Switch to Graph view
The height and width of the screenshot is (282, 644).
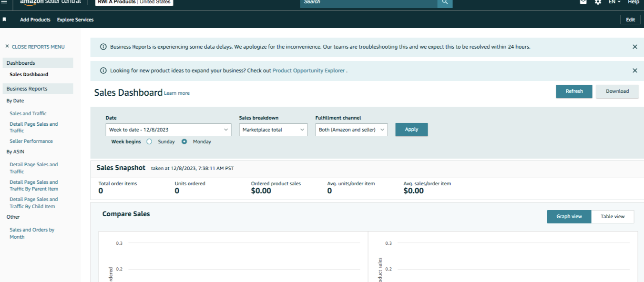[569, 216]
